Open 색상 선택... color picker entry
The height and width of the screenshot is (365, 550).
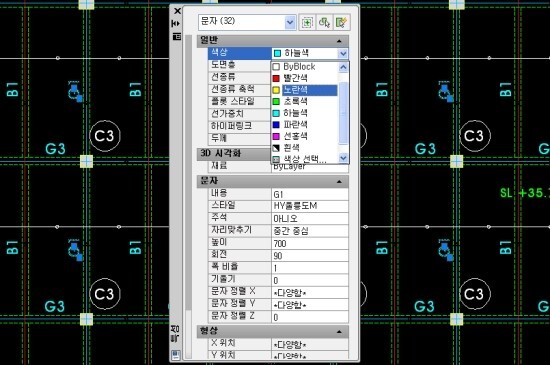click(305, 159)
